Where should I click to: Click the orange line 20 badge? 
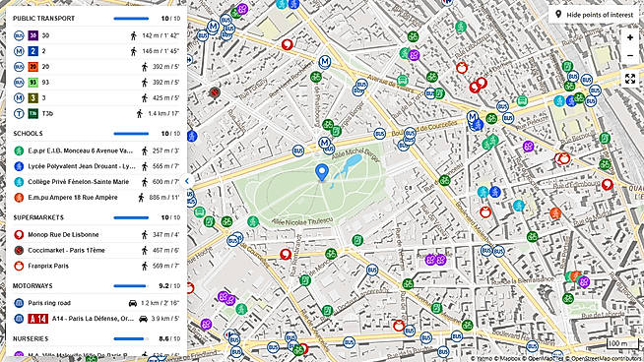pyautogui.click(x=33, y=67)
